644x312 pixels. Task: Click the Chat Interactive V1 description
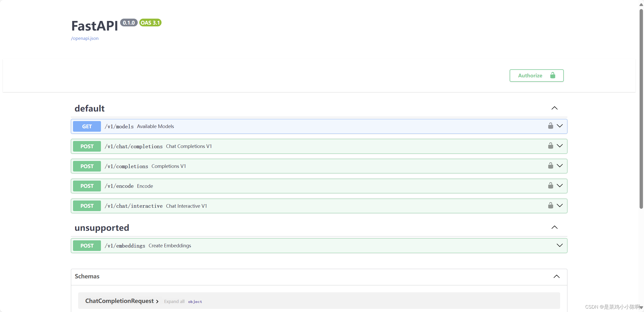[x=186, y=206]
